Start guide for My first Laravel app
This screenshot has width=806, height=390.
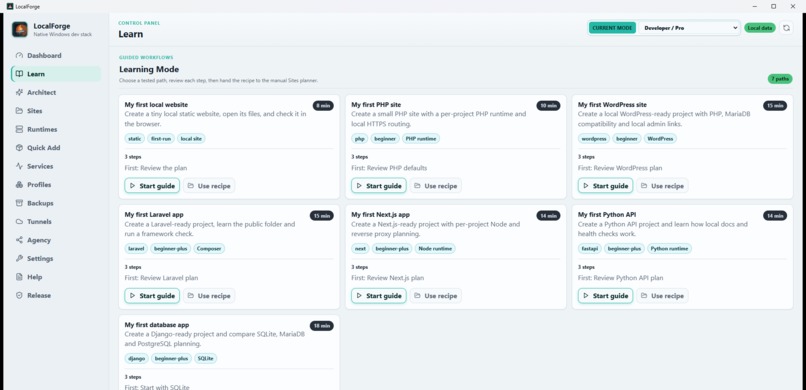[x=152, y=295]
